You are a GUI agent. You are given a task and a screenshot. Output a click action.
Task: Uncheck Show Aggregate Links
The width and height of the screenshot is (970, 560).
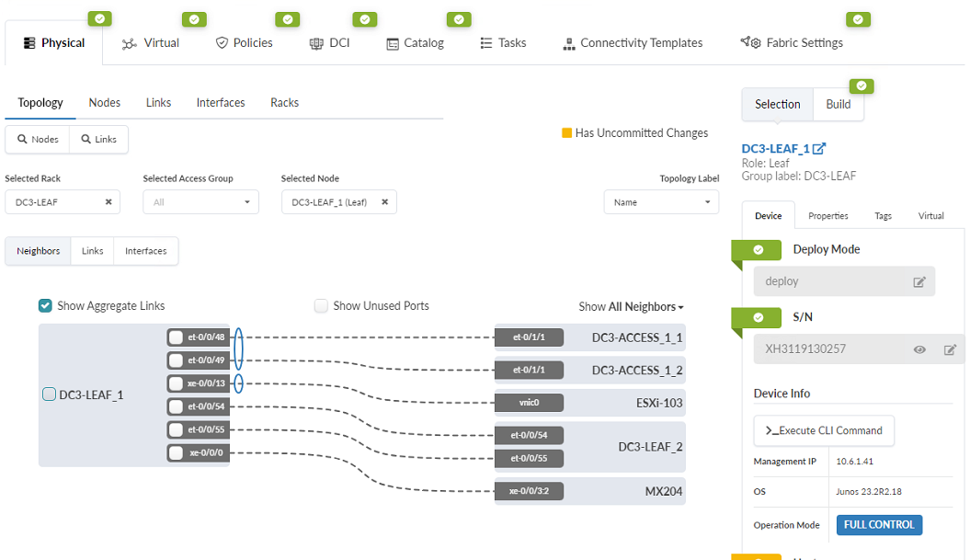(45, 305)
